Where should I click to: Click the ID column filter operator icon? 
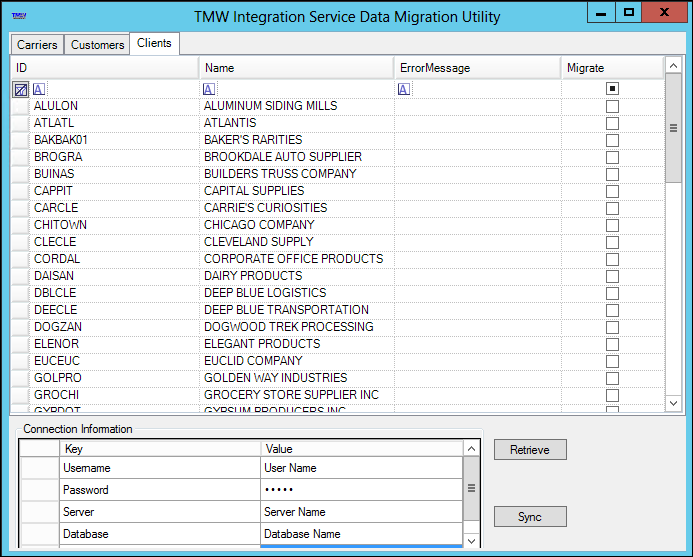click(x=39, y=89)
